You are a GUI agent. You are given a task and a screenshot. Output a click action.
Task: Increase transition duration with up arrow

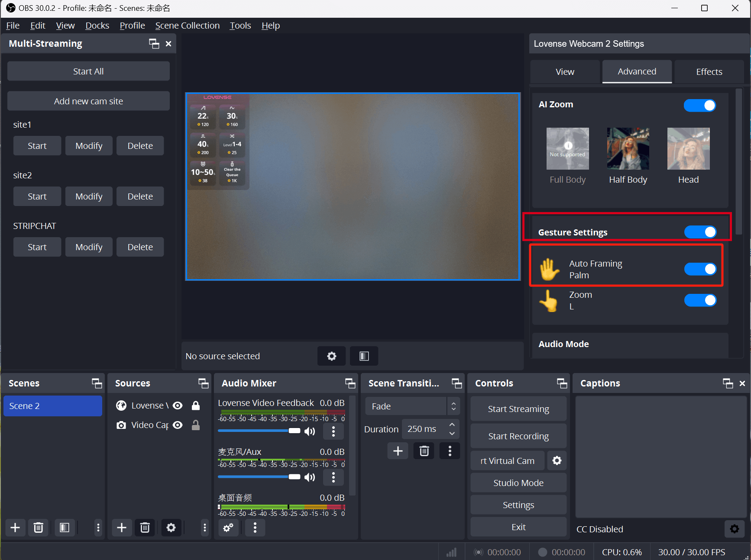452,425
